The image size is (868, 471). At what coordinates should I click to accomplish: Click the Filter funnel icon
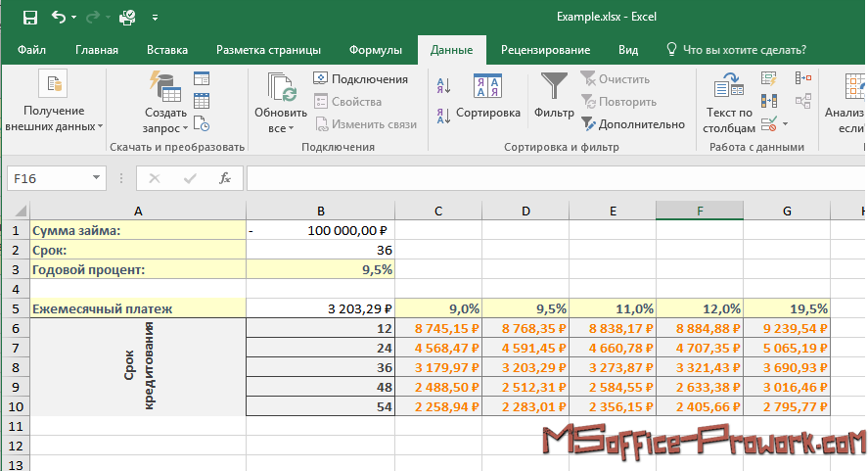[x=554, y=85]
